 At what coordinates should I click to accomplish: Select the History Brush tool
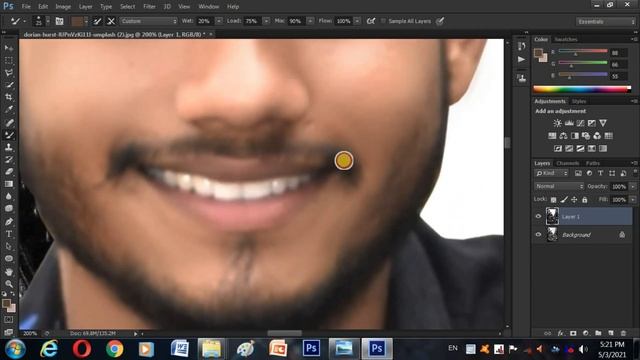[9, 159]
